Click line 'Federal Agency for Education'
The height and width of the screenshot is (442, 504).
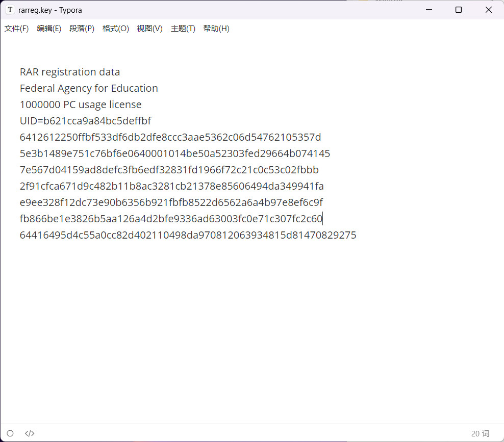click(x=89, y=88)
